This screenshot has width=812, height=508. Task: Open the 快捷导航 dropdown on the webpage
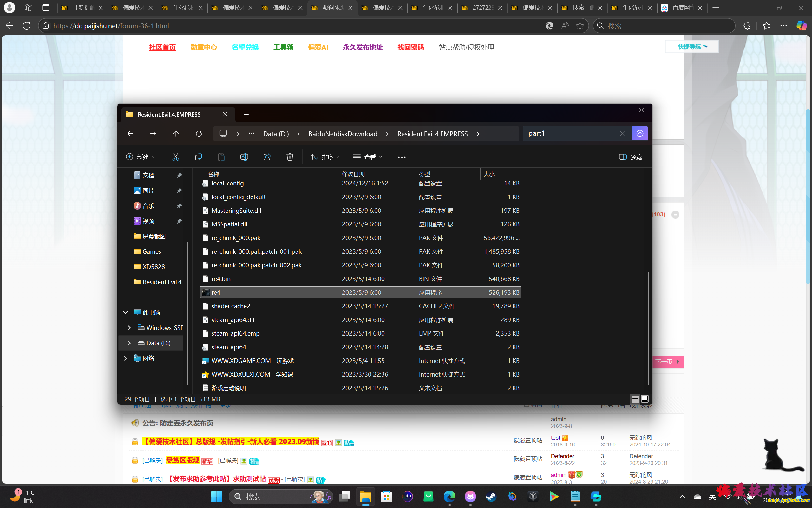[x=692, y=47]
